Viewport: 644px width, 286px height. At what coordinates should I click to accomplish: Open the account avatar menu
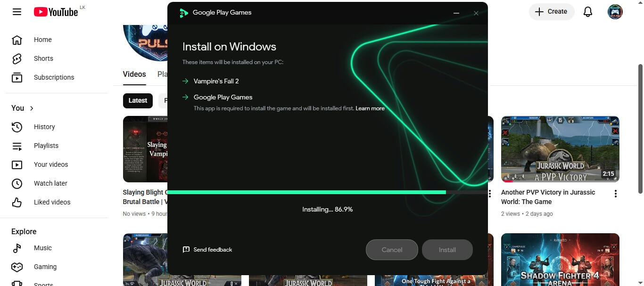[615, 12]
